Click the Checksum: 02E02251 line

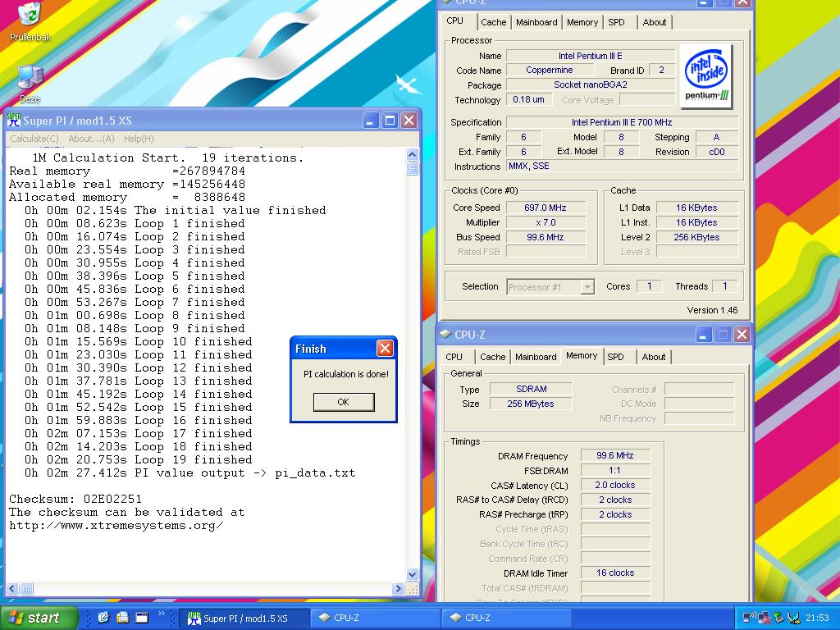(75, 500)
